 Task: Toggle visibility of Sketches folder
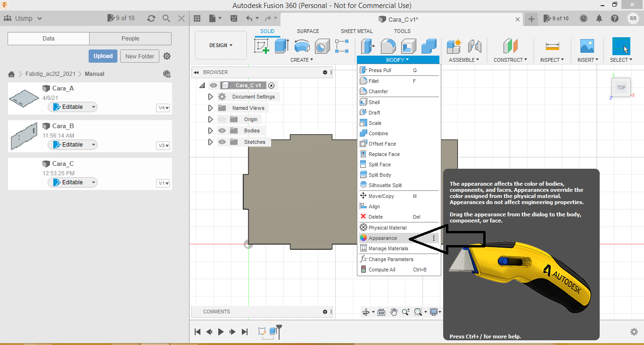222,142
